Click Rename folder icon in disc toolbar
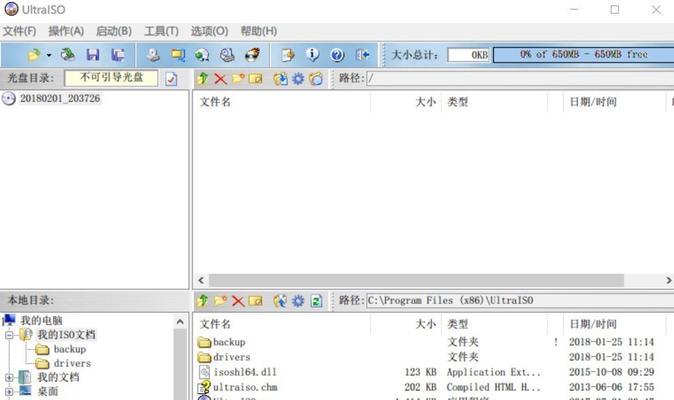674x400 pixels. 256,79
